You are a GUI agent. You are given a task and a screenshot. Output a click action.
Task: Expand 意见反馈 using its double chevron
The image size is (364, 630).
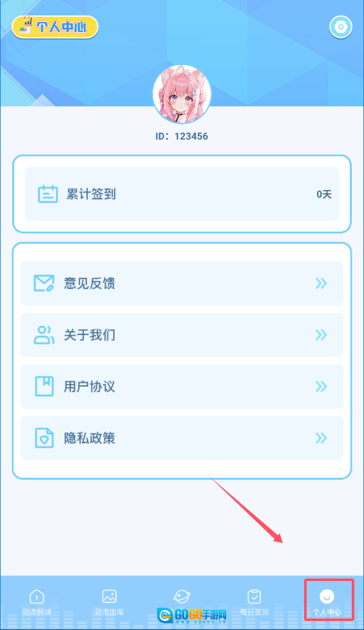pyautogui.click(x=321, y=283)
